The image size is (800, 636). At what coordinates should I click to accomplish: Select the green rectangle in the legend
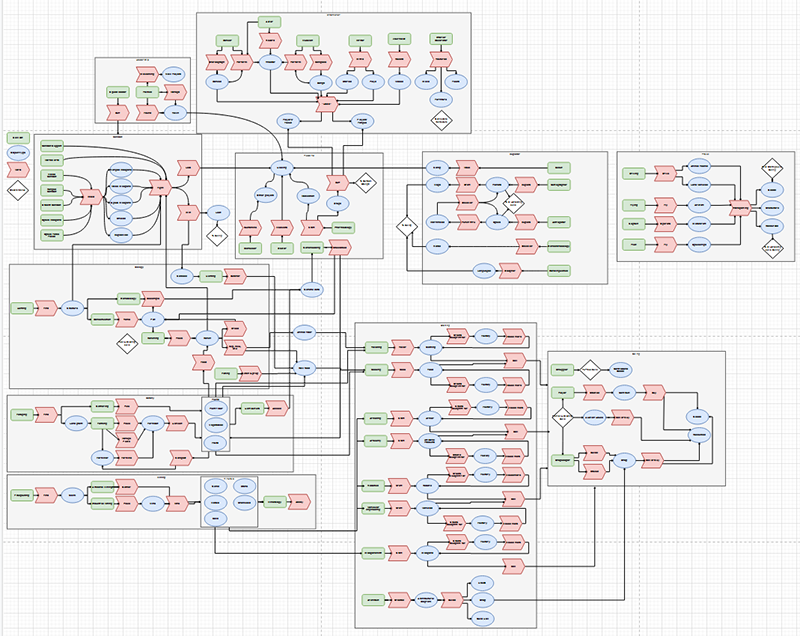coord(18,137)
